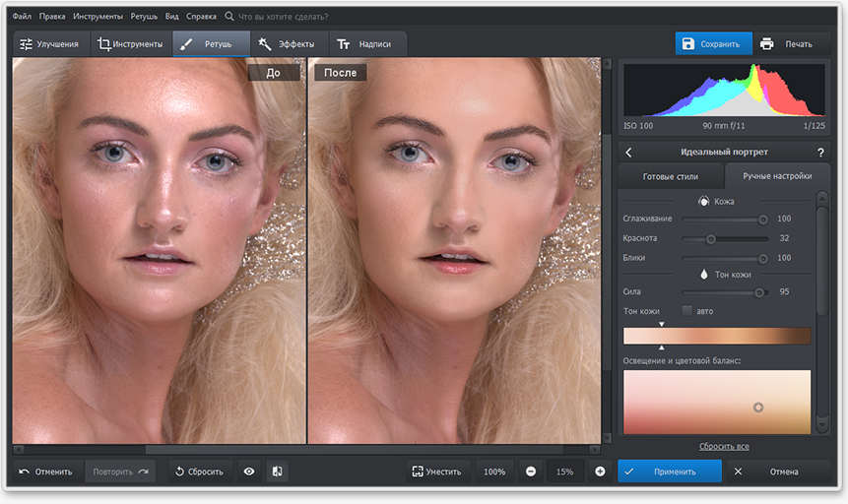Viewport: 848px width, 504px height.
Task: Click the 1/125 shutter speed label
Action: (814, 125)
